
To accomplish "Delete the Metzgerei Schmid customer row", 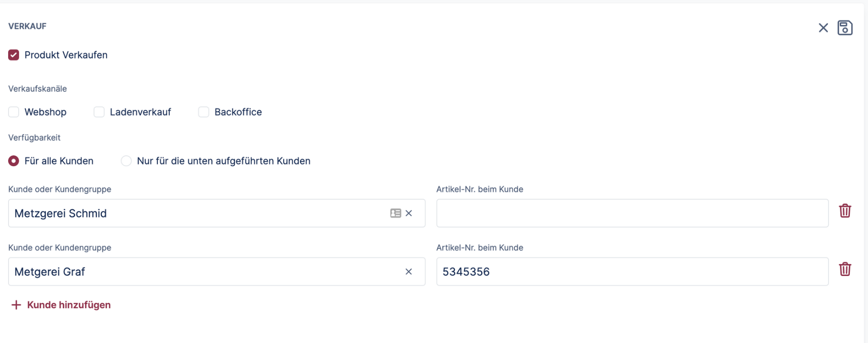I will pyautogui.click(x=845, y=211).
